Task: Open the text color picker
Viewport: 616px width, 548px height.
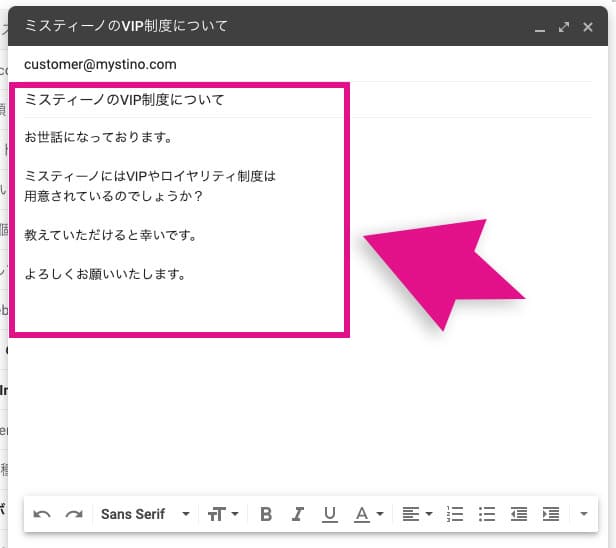Action: pos(368,514)
